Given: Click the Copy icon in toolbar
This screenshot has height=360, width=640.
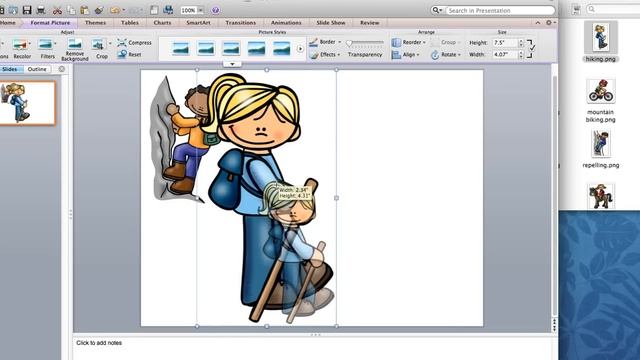Looking at the screenshot, I should coord(71,10).
